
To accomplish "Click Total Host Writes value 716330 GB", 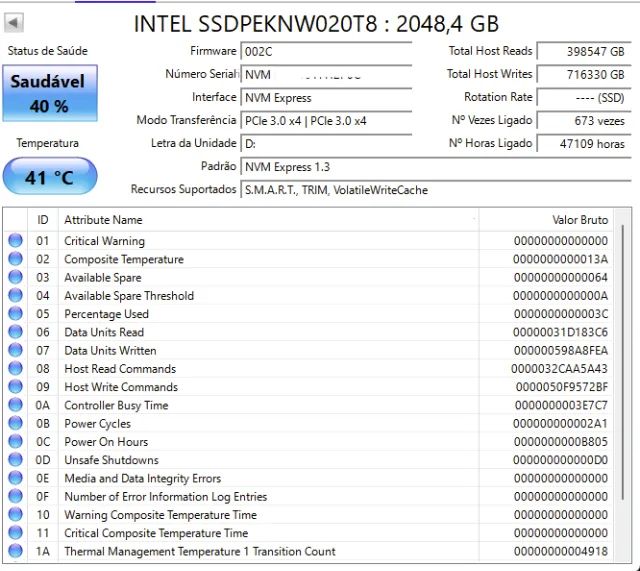I will click(x=584, y=75).
